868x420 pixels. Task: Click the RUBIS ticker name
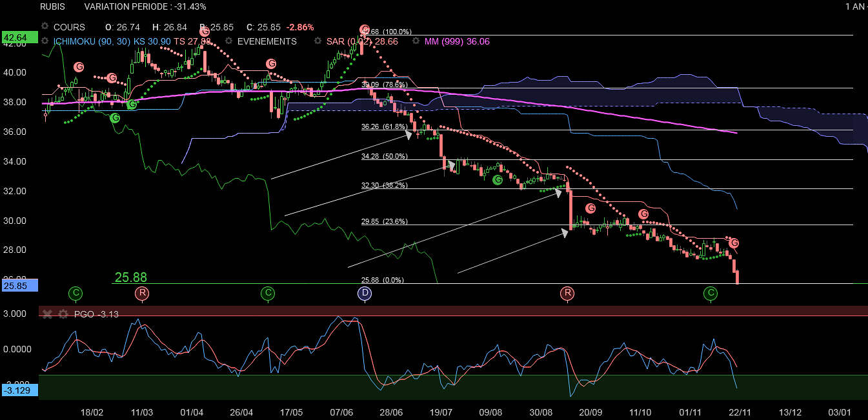[x=52, y=6]
